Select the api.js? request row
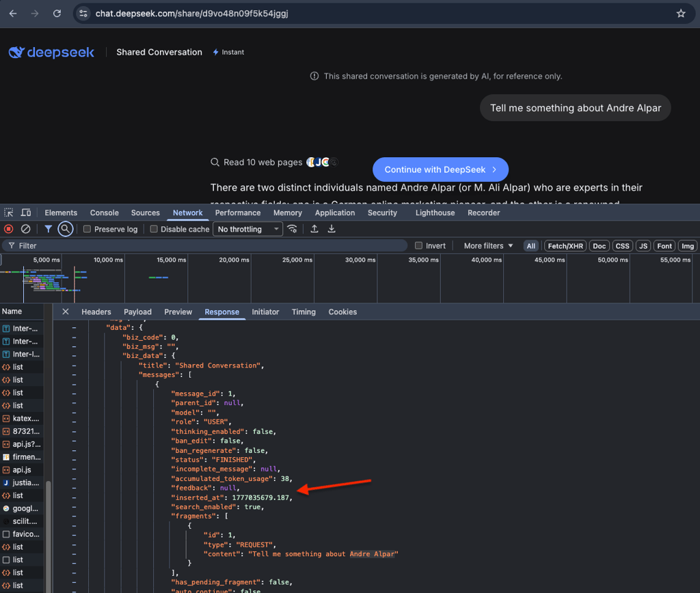This screenshot has width=700, height=593. [x=22, y=444]
